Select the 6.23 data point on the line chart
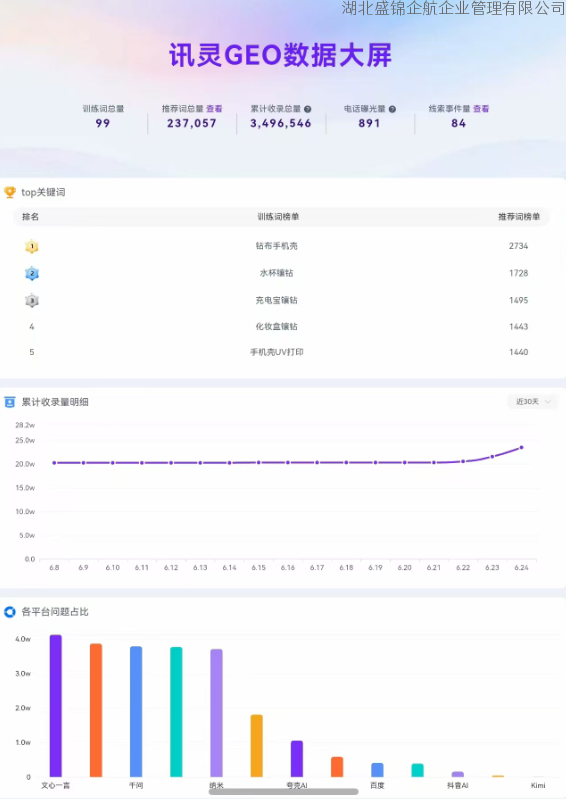 tap(492, 457)
